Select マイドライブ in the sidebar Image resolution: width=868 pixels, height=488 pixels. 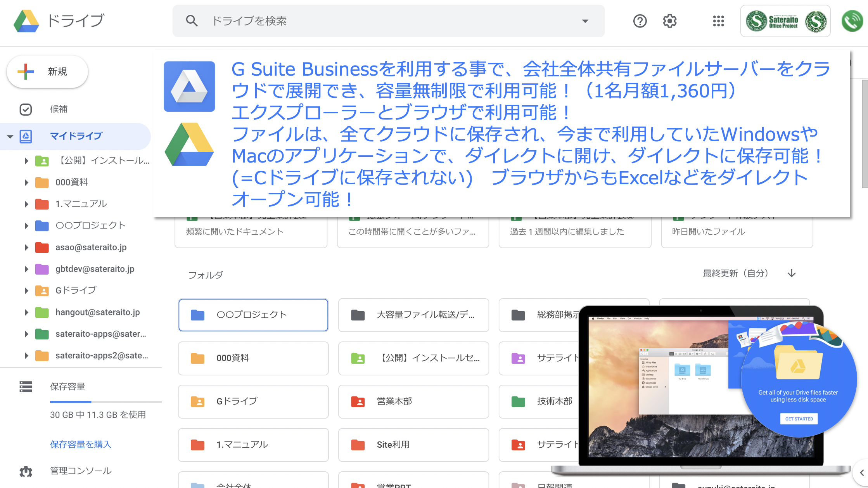point(76,136)
